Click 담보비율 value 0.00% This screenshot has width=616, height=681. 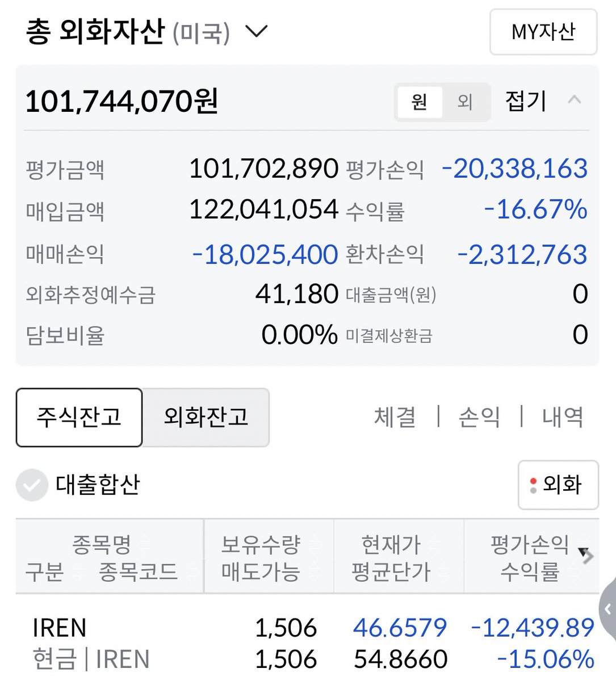[x=300, y=335]
